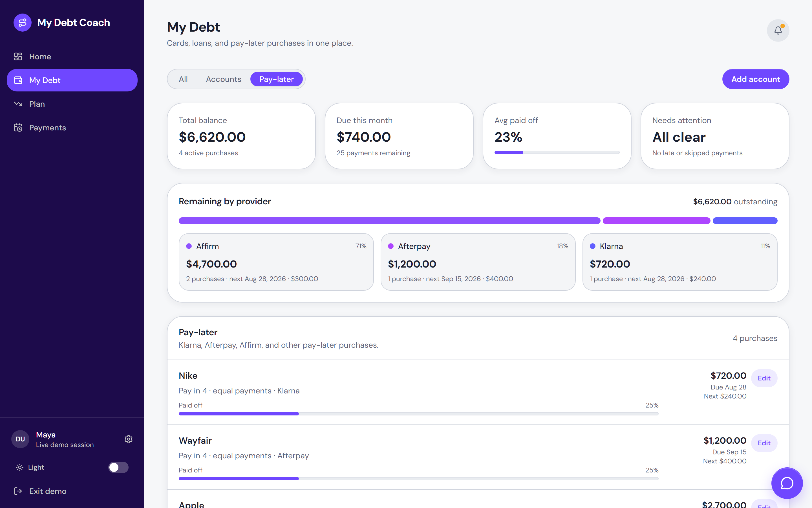Click the DU avatar badge
The height and width of the screenshot is (508, 812).
20,439
